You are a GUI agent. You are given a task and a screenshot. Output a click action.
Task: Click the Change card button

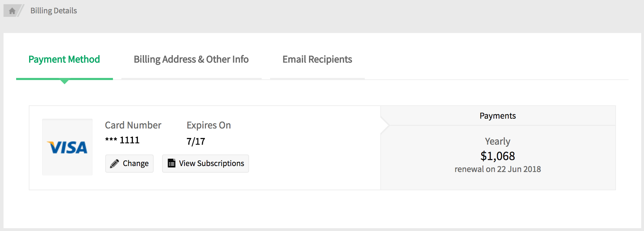(x=129, y=164)
